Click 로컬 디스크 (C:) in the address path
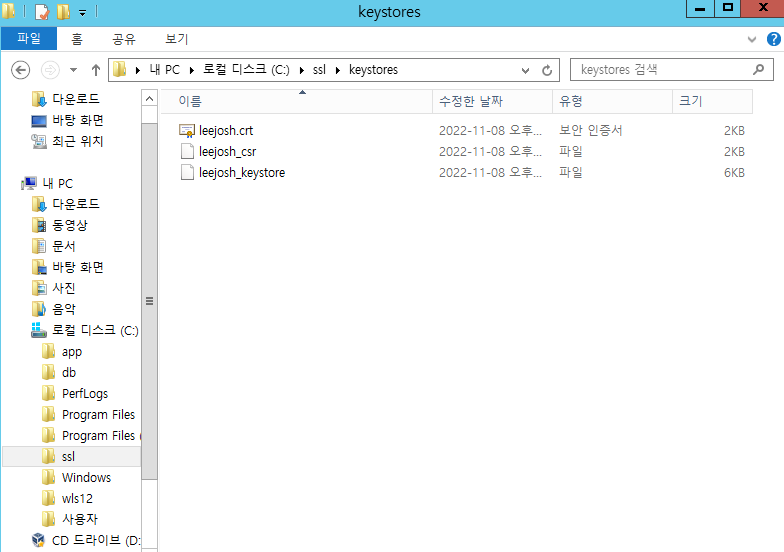The width and height of the screenshot is (784, 552). pyautogui.click(x=246, y=70)
